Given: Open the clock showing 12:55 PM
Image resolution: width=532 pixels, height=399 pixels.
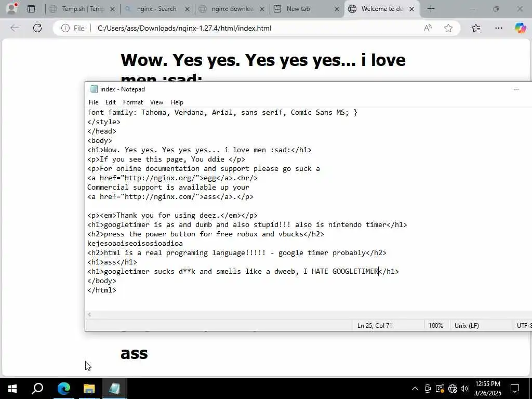Looking at the screenshot, I should click(x=487, y=389).
